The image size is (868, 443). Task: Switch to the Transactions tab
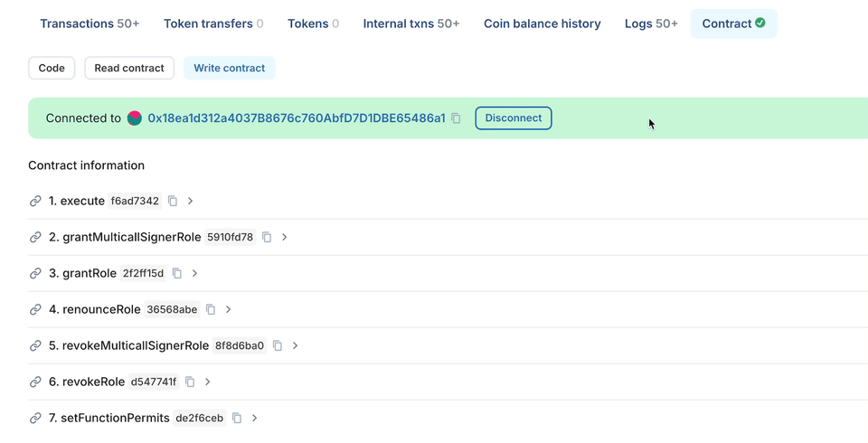tap(90, 24)
